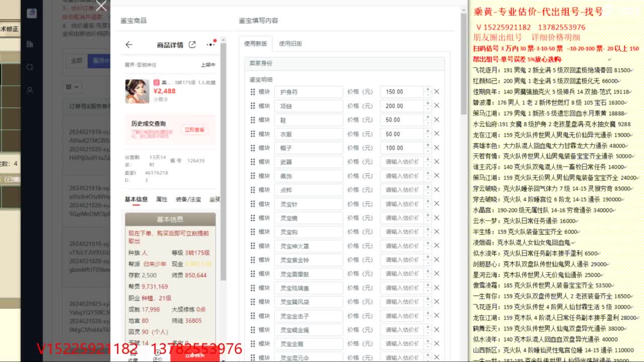Screen dimensions: 644x362
Task: Remove the 帽子 module row
Action: [x=437, y=148]
